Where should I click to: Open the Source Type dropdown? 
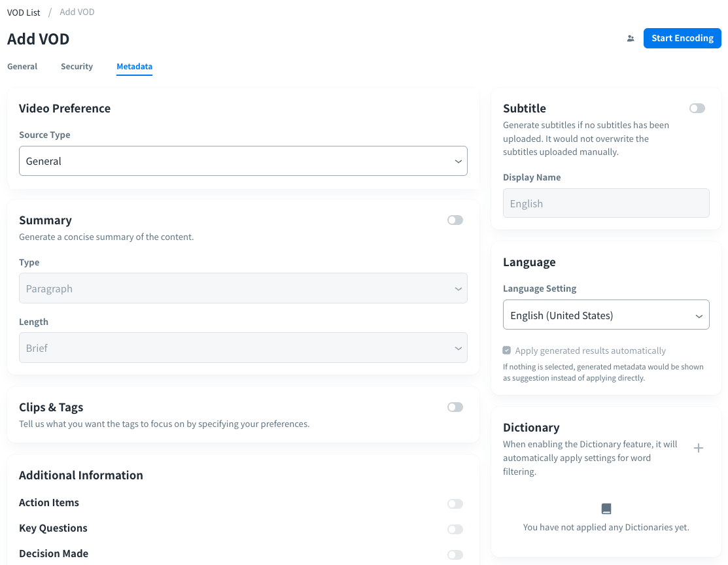coord(243,161)
